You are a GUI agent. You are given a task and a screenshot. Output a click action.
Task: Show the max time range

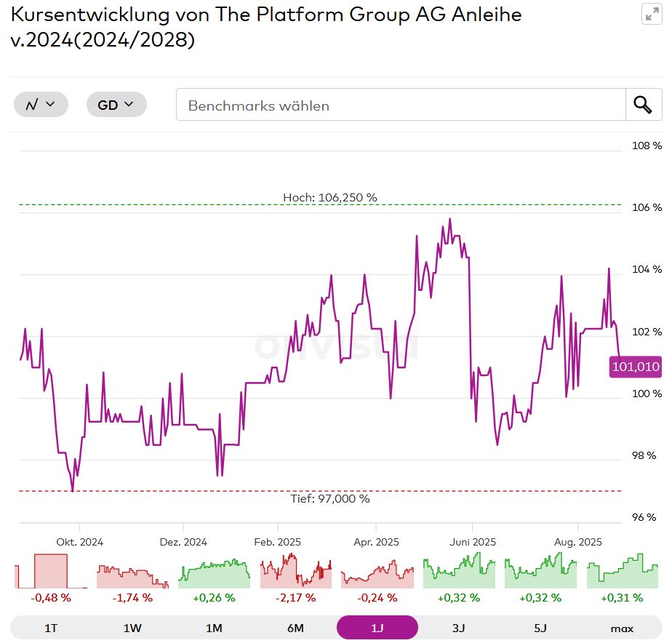621,628
